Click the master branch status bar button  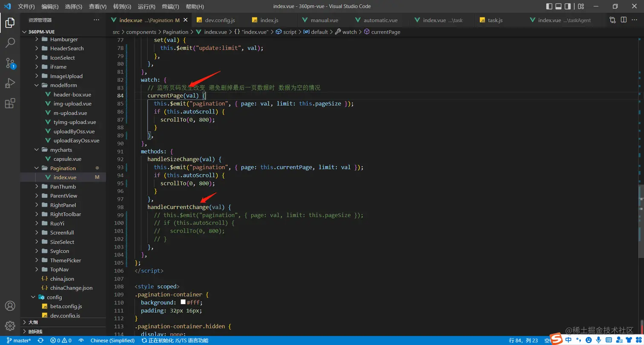[x=18, y=340]
